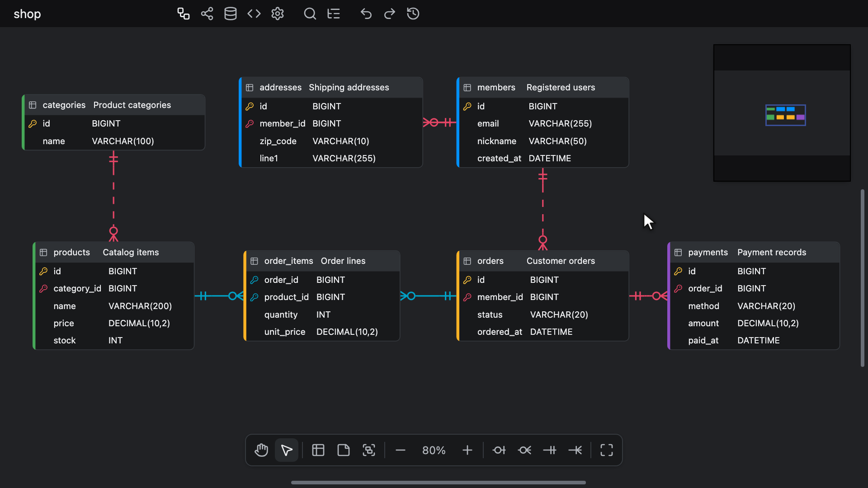
Task: Add a memo note with toolbar icon
Action: coord(344,450)
